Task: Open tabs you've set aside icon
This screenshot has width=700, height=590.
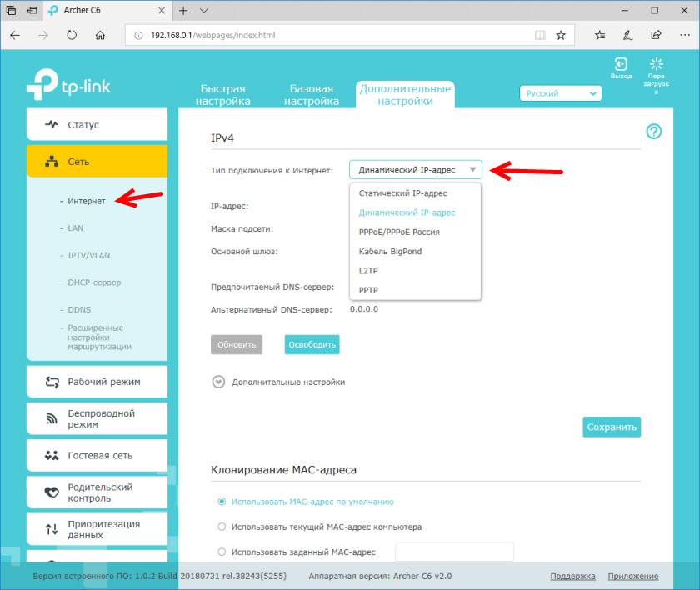Action: 11,10
